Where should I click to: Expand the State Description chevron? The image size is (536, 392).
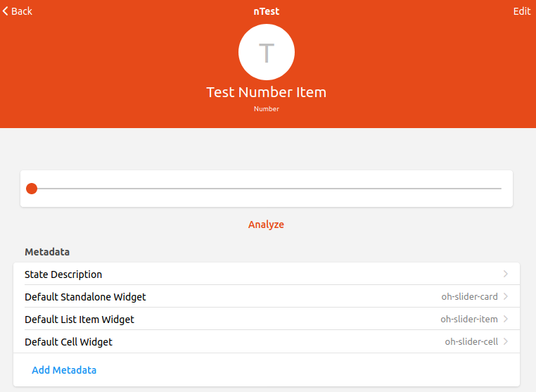(506, 274)
